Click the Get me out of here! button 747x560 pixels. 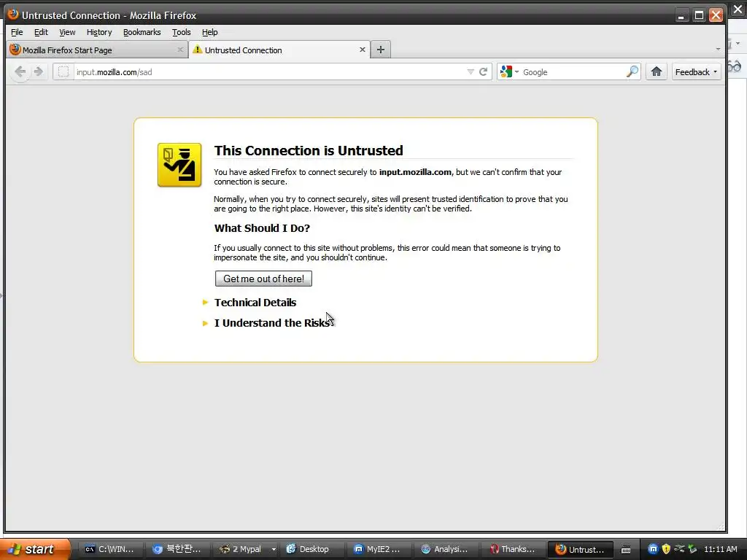coord(263,279)
